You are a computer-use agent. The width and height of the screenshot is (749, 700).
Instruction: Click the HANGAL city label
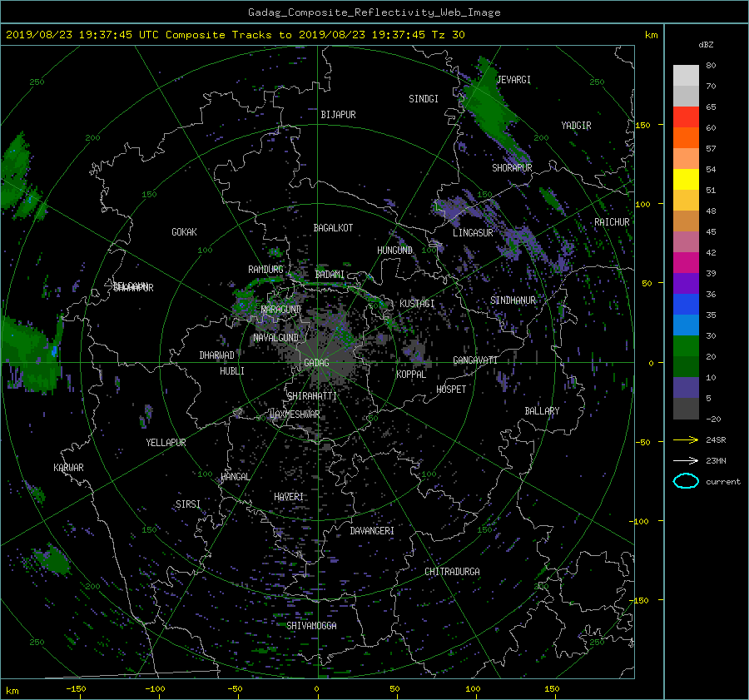[236, 477]
